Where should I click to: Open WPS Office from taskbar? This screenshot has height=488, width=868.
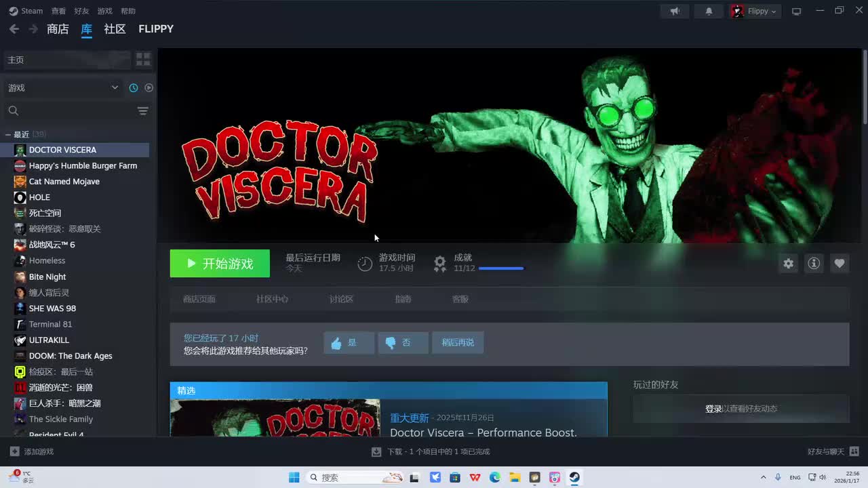475,477
